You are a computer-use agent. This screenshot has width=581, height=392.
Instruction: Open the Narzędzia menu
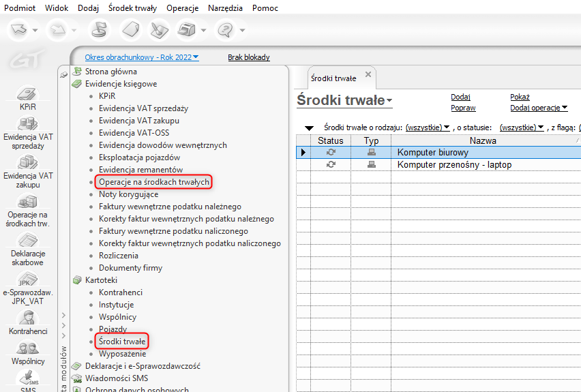[225, 8]
